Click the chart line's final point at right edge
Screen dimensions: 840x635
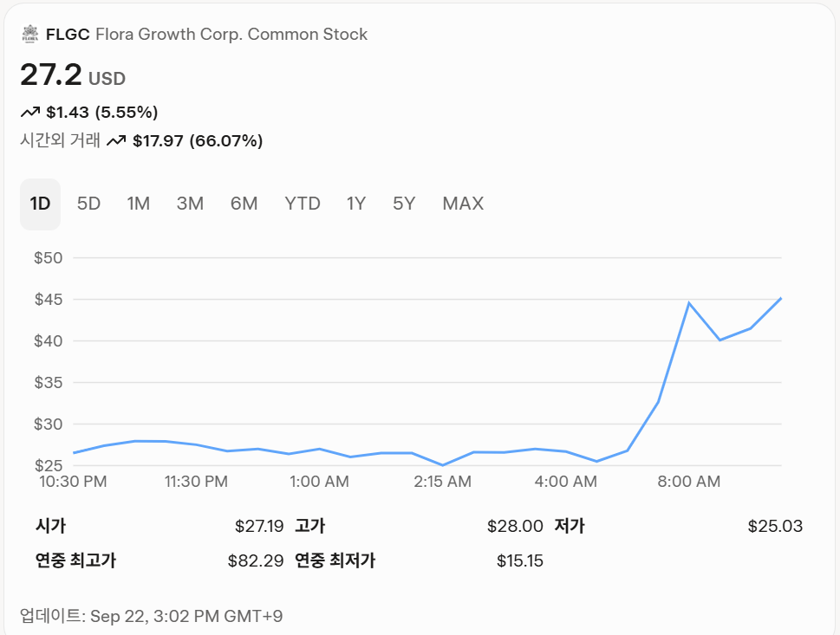tap(780, 298)
